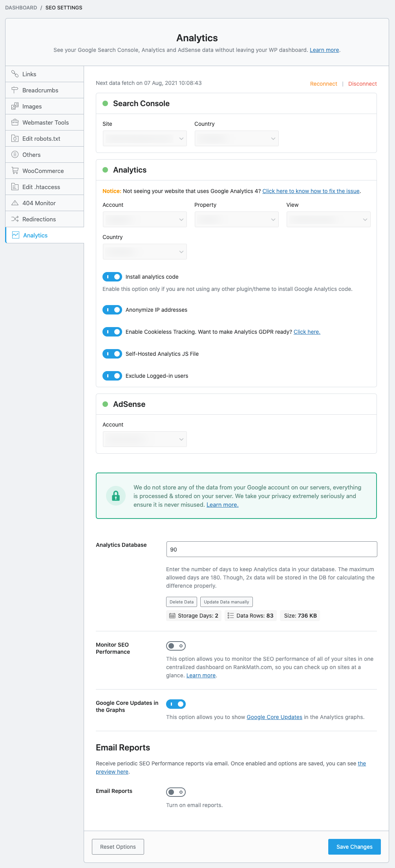Click the Images icon in sidebar
This screenshot has width=395, height=868.
click(x=15, y=106)
